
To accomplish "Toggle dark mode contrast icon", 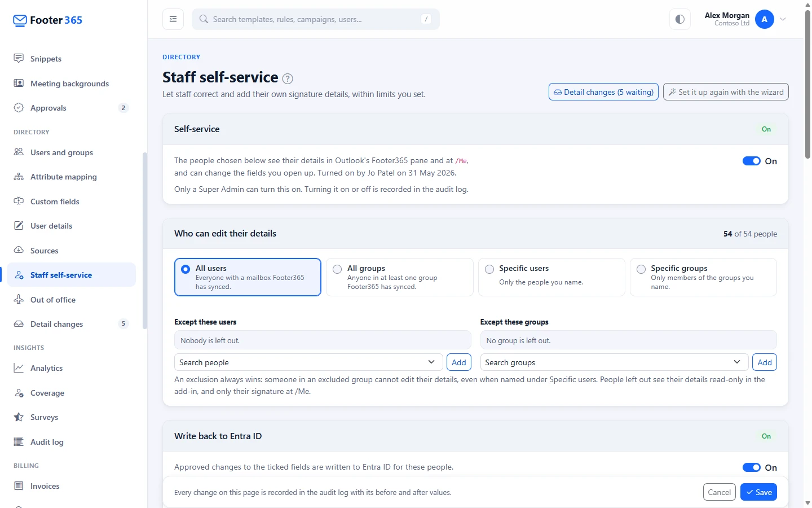I will point(680,19).
